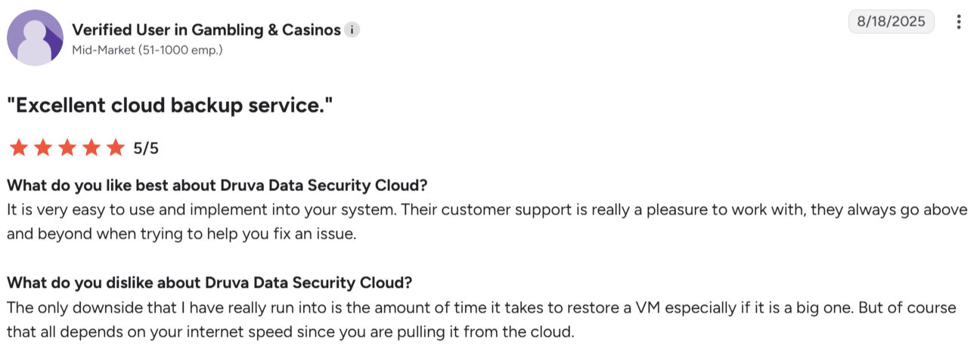The image size is (980, 361).
Task: Click the "What do you dislike" heading
Action: click(209, 283)
